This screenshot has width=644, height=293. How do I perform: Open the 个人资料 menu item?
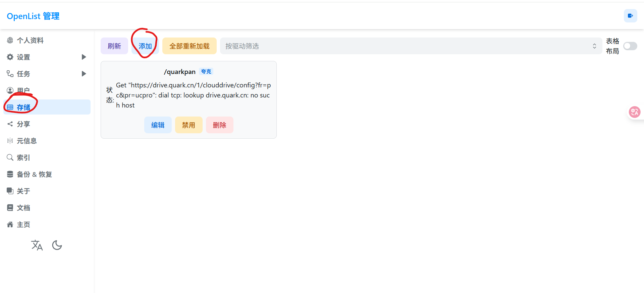click(47, 40)
